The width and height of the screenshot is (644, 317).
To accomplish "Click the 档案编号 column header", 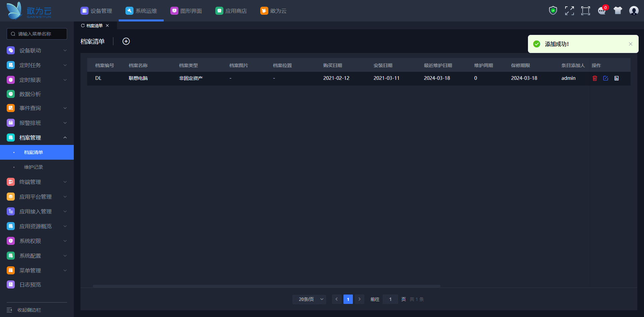I will pyautogui.click(x=105, y=65).
